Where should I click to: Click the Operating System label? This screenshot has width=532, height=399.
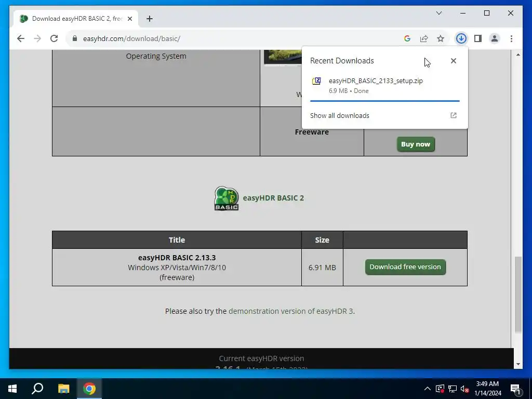tap(156, 56)
